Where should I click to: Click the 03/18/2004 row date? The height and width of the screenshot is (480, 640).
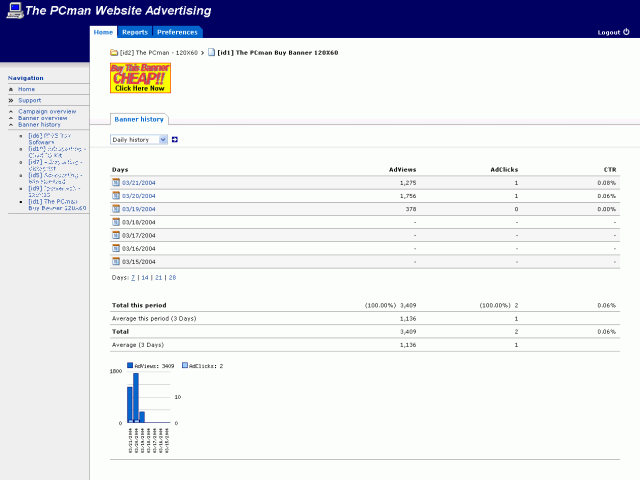[138, 222]
